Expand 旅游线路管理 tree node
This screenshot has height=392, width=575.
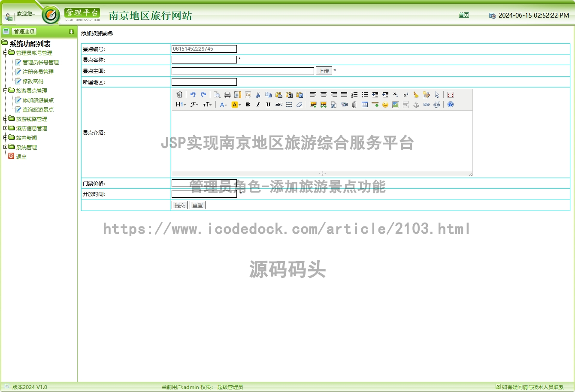(x=5, y=119)
